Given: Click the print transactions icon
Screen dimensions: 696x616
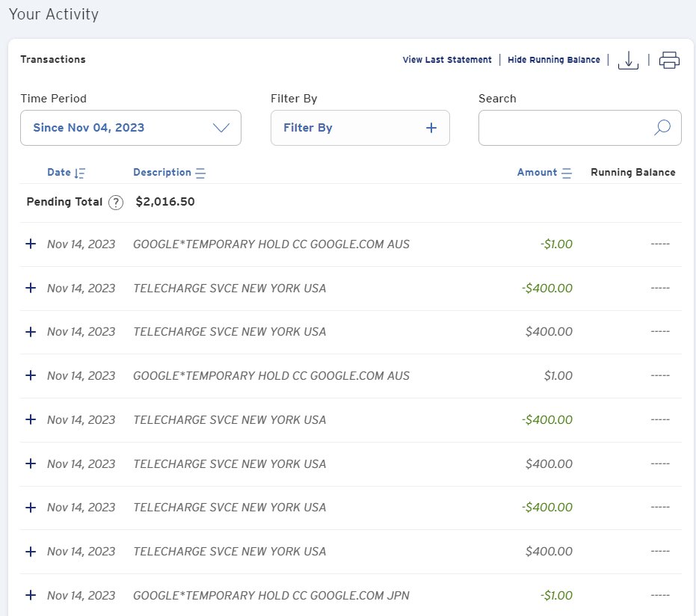Looking at the screenshot, I should tap(669, 61).
